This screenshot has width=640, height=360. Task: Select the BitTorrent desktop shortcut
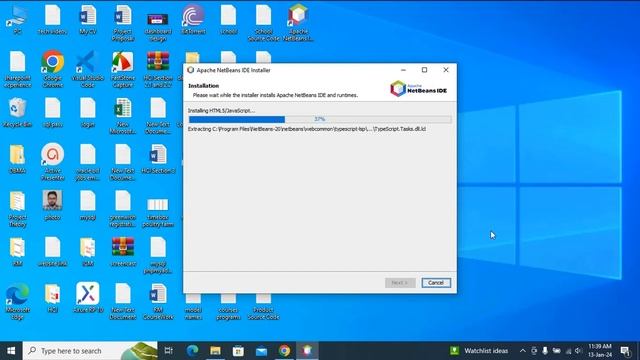193,20
